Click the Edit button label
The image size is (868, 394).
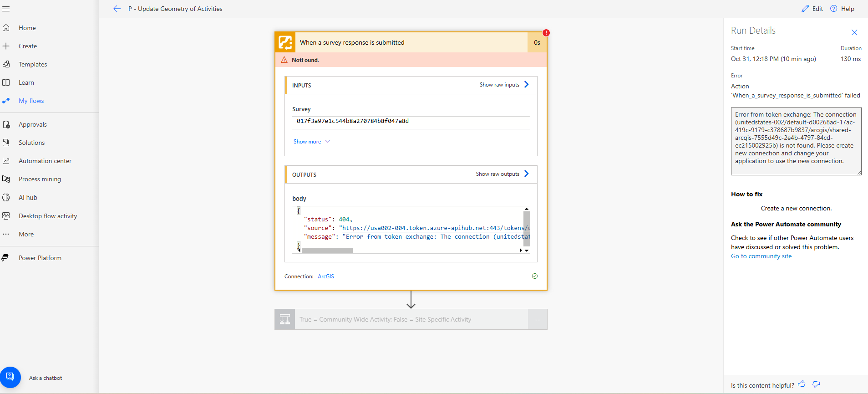pos(817,9)
